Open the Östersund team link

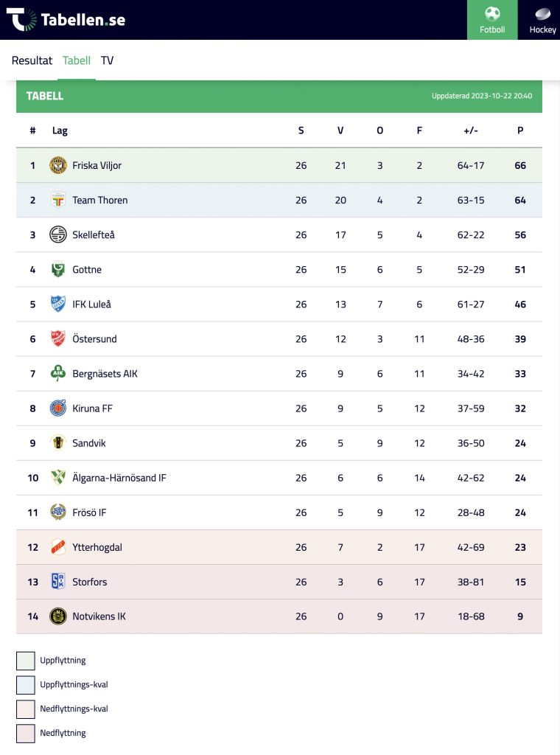pos(94,338)
